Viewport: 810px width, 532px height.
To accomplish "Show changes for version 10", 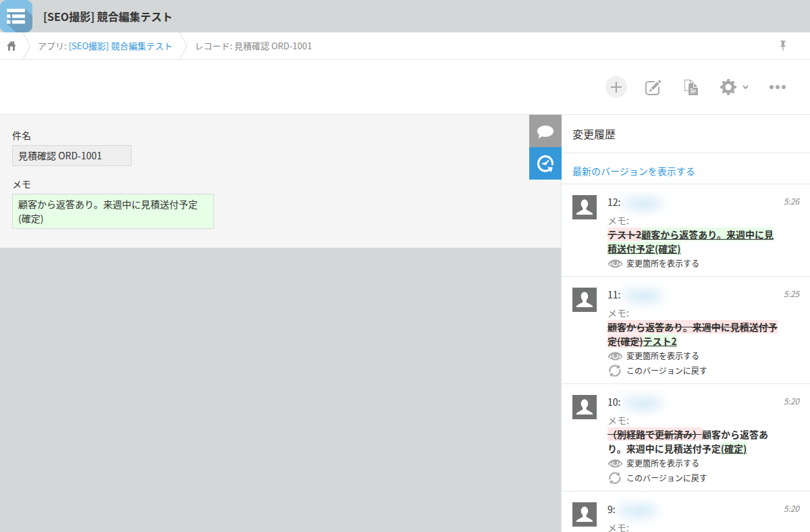I will tap(653, 463).
